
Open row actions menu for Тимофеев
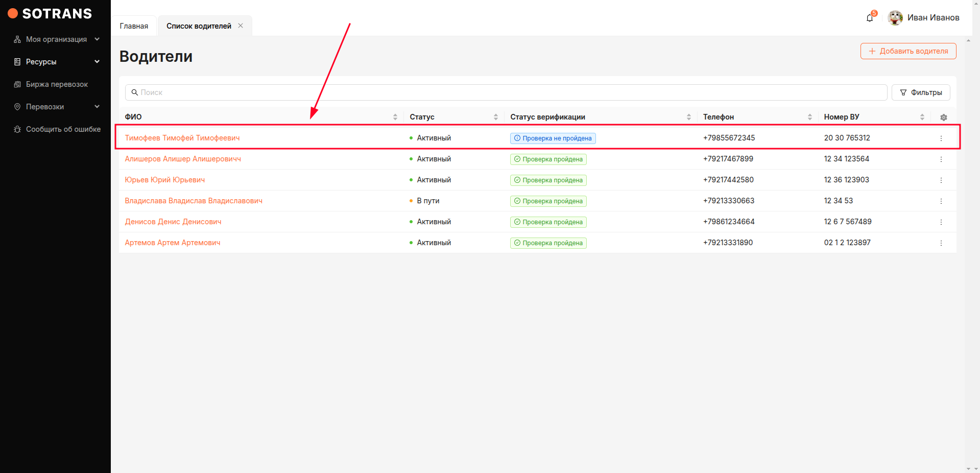click(x=941, y=138)
